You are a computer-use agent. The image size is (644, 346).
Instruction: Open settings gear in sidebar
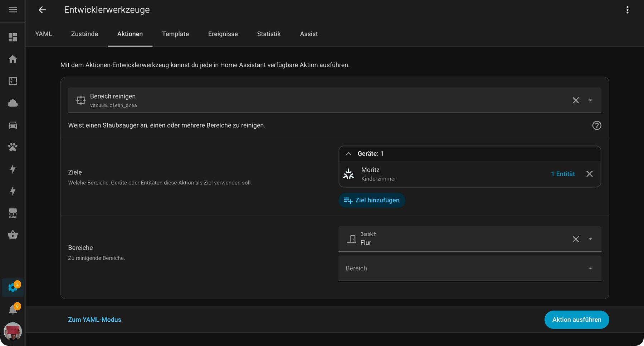coord(13,287)
